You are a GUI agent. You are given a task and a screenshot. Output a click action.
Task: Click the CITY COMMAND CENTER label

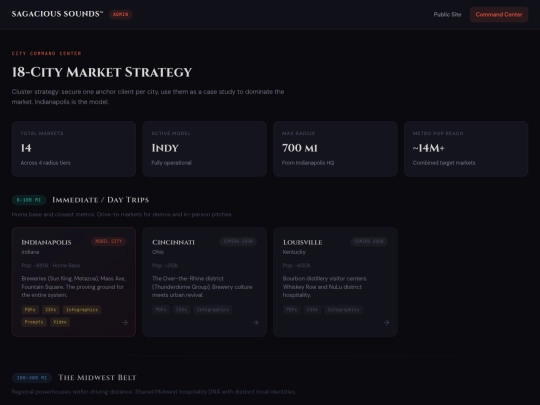[46, 53]
